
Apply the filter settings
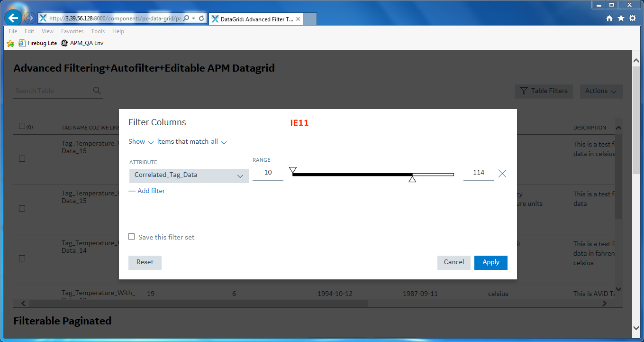(490, 262)
